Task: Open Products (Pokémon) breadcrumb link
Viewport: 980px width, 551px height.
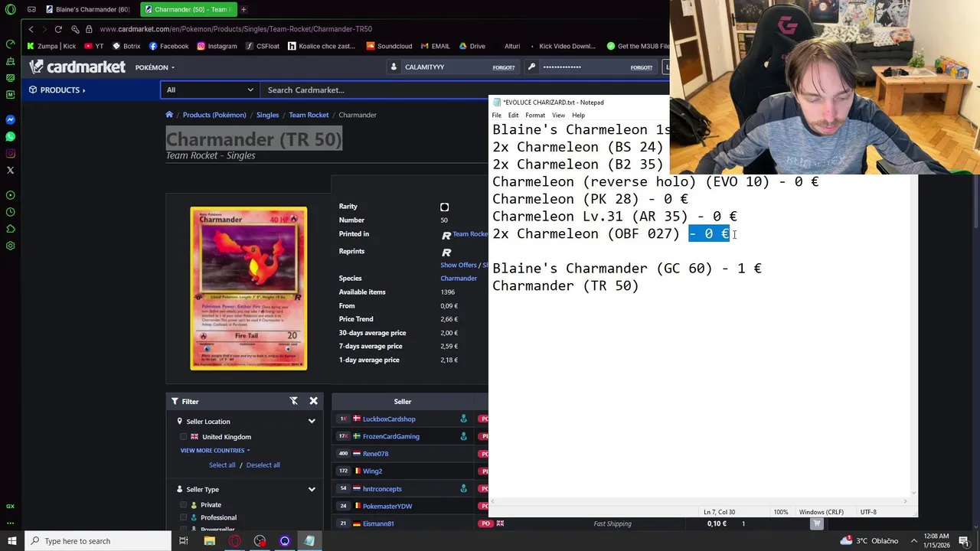Action: 214,115
